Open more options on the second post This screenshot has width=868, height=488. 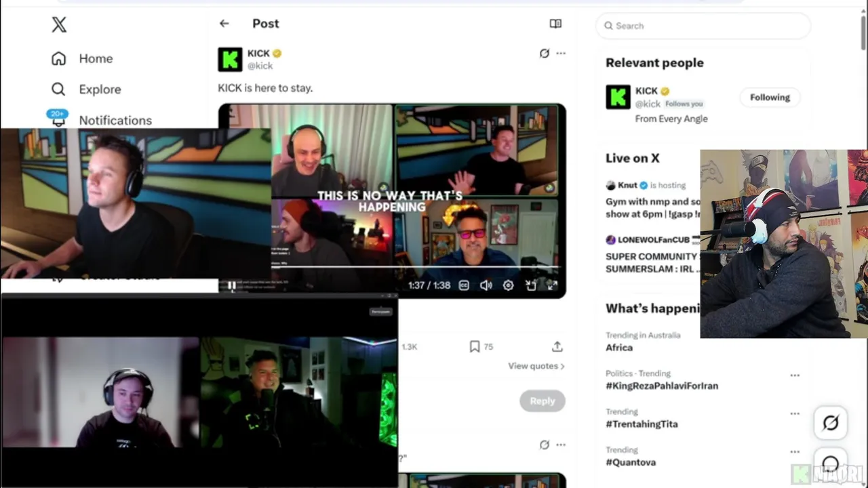click(561, 445)
